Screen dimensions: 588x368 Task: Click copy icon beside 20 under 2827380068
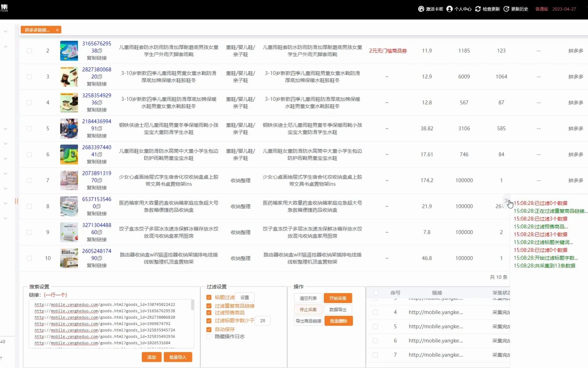pyautogui.click(x=100, y=77)
